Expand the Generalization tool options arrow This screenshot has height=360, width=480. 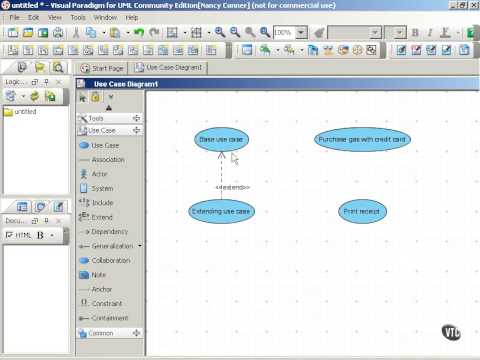(x=140, y=246)
